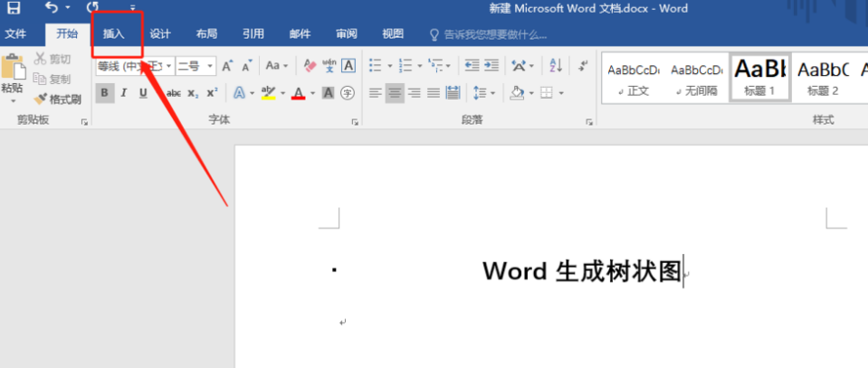Switch to the 视图 ribbon tab
Viewport: 868px width, 368px height.
click(393, 34)
